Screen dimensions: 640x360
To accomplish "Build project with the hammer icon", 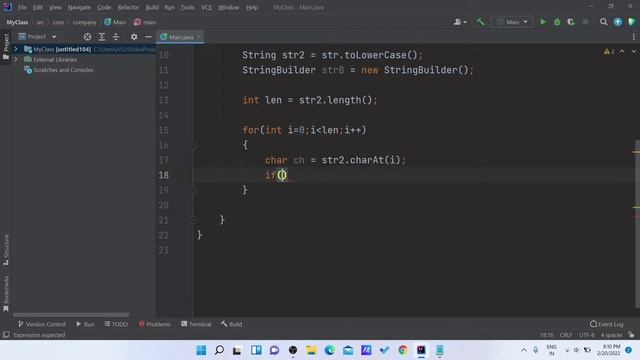I will tap(480, 22).
